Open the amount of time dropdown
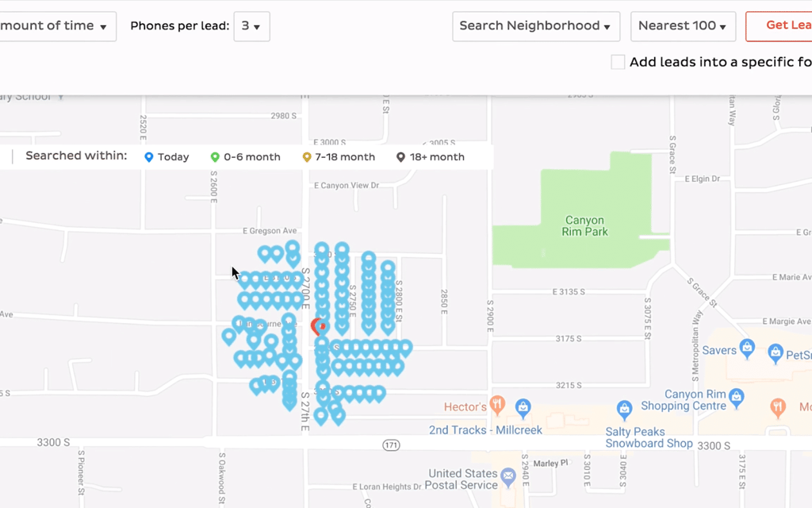The height and width of the screenshot is (508, 812). coord(56,26)
